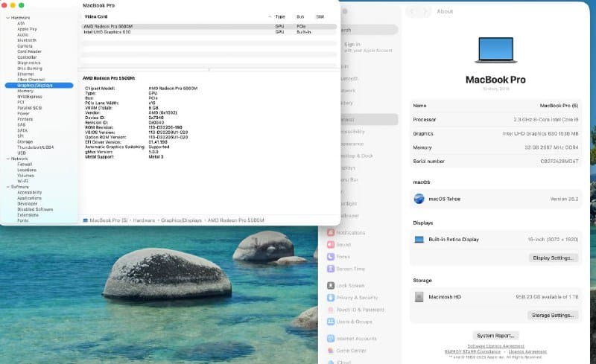Click the Users & Groups icon

331,322
